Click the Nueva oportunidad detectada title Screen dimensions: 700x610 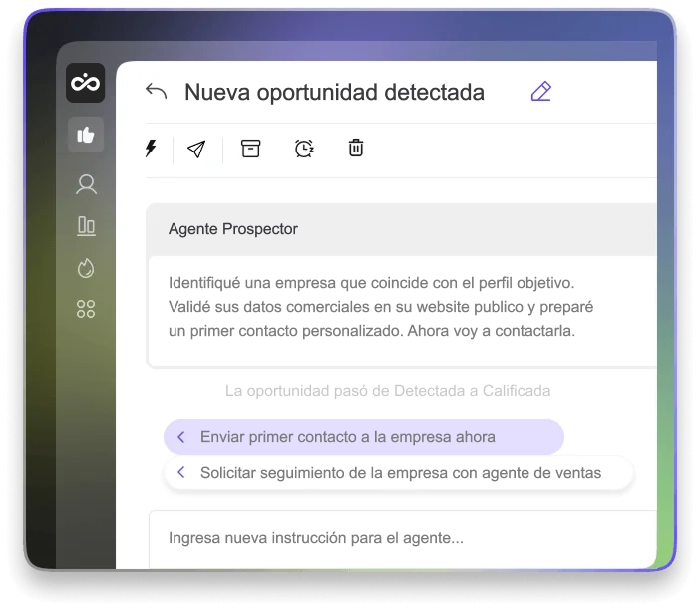coord(334,92)
